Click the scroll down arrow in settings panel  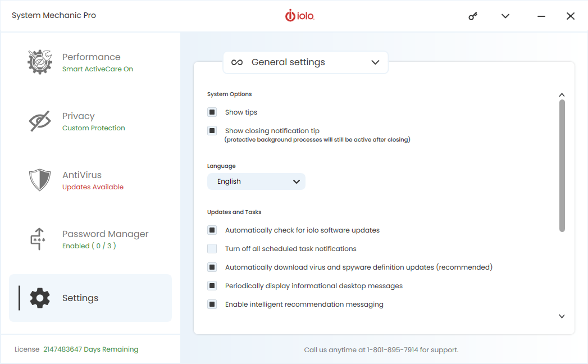[562, 316]
